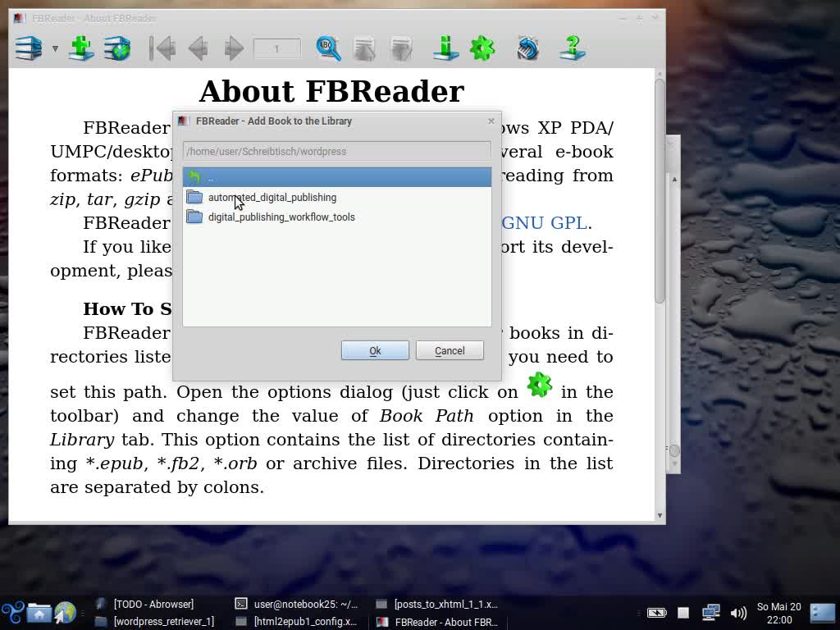Switch to user@notebook25 terminal taskbar entry

click(x=298, y=604)
